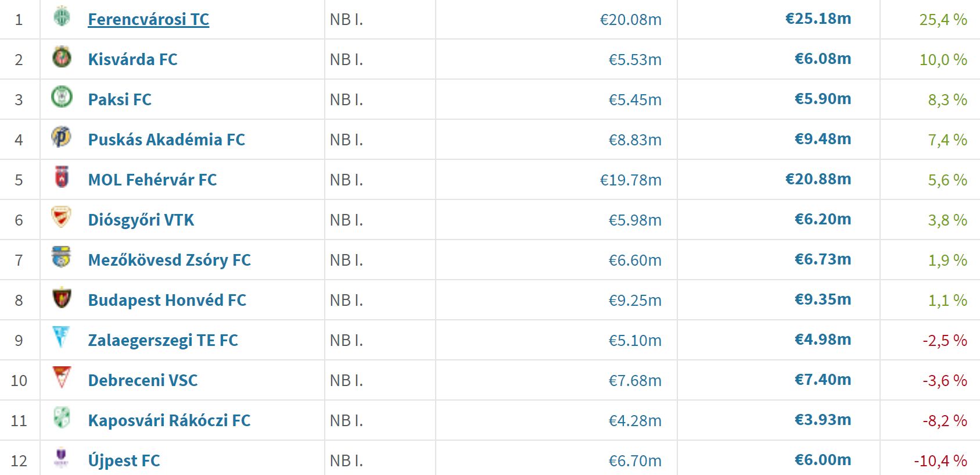Click the Ferencvárosi TC club crest
Screen dimensions: 980x475
click(62, 16)
